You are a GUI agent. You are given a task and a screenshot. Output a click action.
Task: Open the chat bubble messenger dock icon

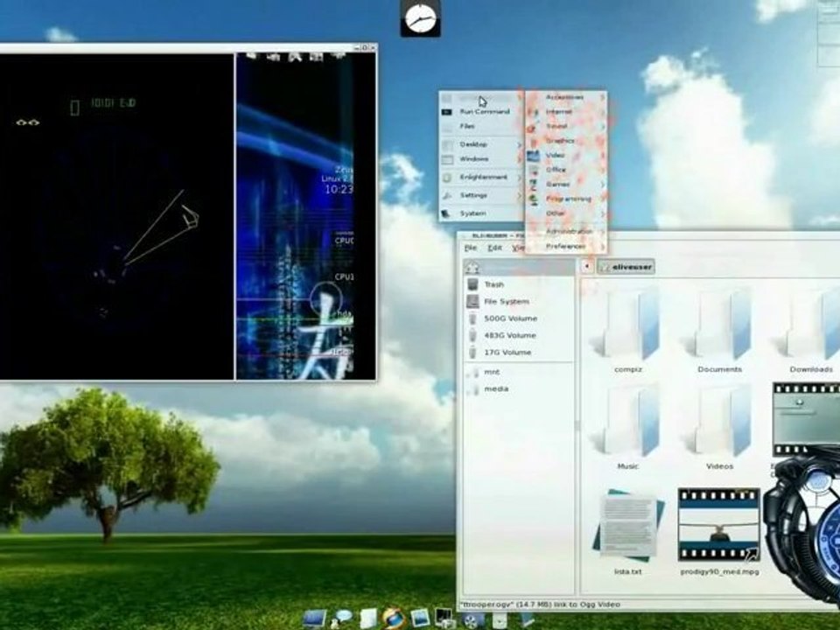click(342, 619)
